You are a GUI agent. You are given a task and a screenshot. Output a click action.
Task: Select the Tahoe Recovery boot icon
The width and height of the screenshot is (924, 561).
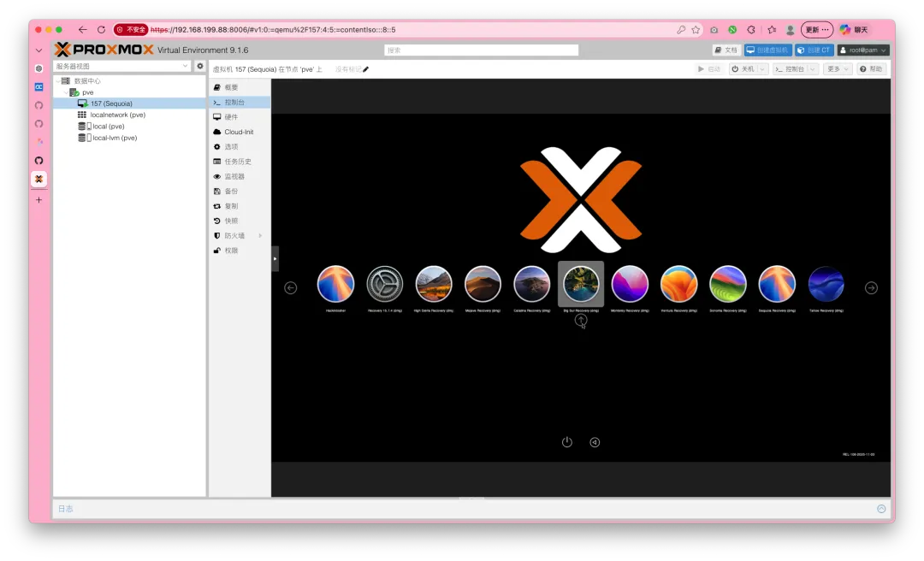pyautogui.click(x=826, y=283)
